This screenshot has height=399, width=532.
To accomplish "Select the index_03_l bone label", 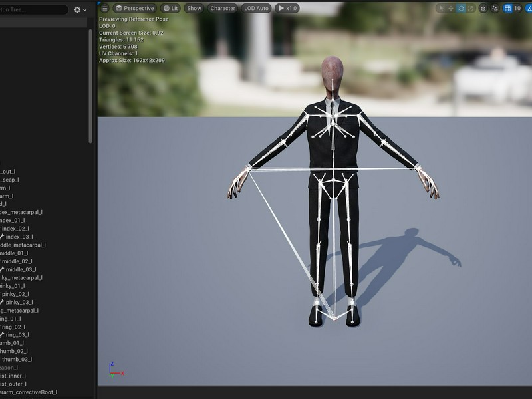I will point(19,237).
